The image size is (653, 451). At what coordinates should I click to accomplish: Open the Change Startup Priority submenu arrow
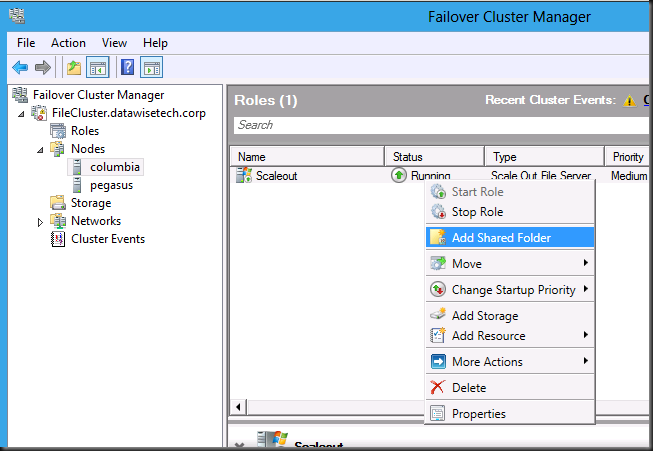tap(586, 289)
